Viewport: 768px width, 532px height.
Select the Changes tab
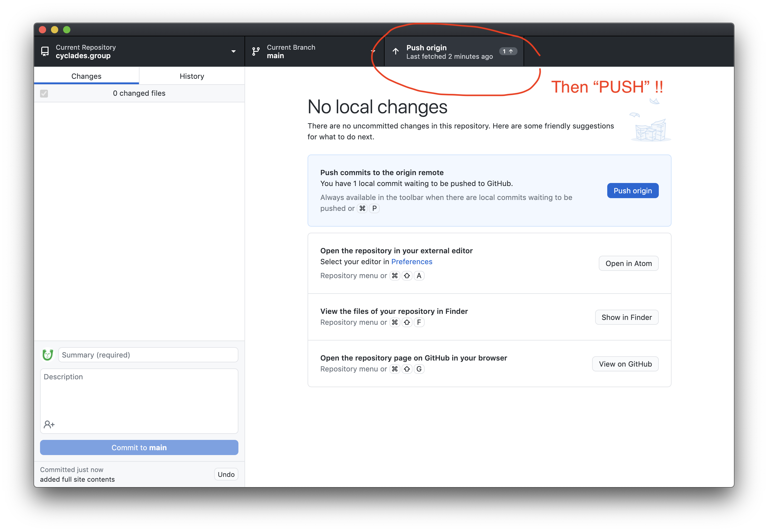pyautogui.click(x=86, y=76)
